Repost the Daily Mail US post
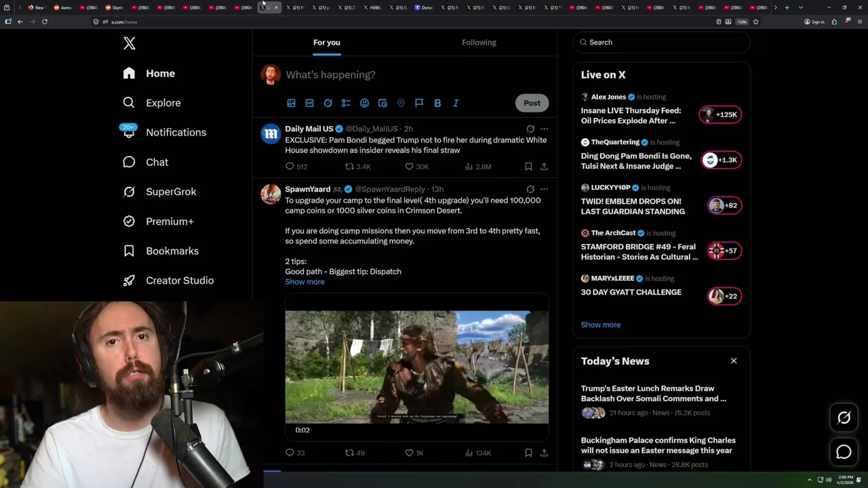The image size is (868, 488). click(x=358, y=167)
